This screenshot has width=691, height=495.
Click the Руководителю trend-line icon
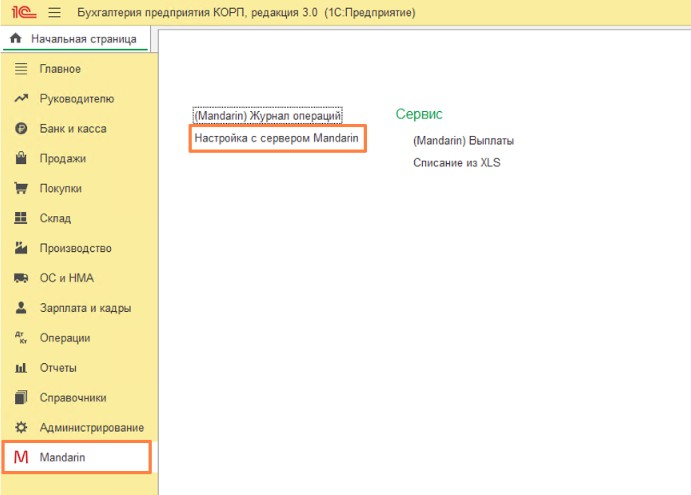21,98
